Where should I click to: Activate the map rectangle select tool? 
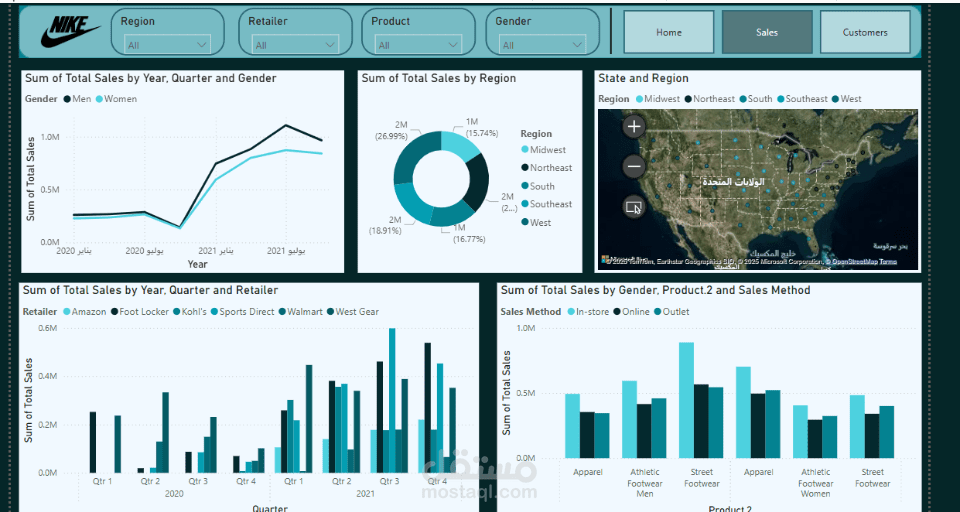pos(634,207)
